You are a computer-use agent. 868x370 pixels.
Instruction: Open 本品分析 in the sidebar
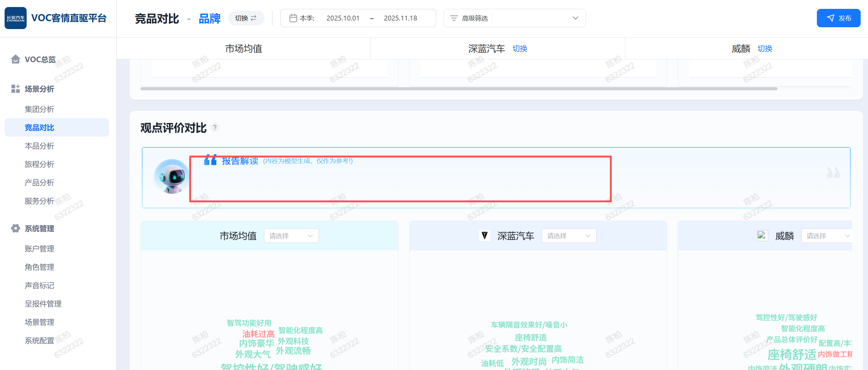point(39,146)
